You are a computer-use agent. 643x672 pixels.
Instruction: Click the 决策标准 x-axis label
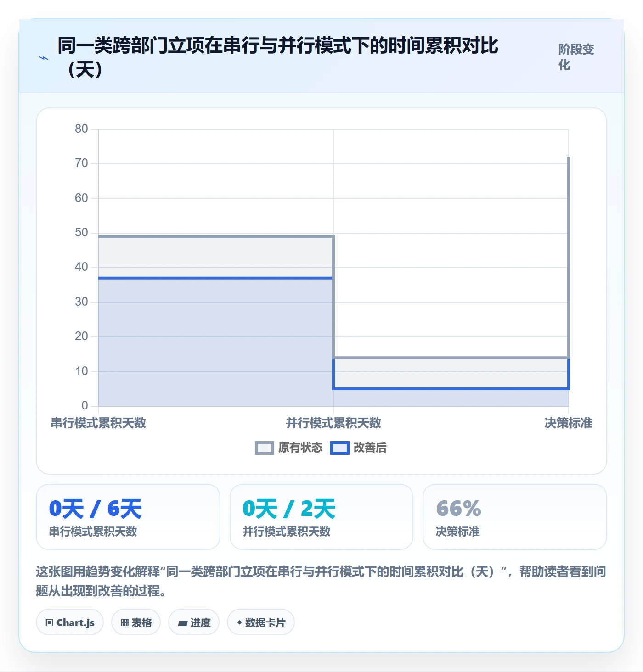[x=568, y=423]
